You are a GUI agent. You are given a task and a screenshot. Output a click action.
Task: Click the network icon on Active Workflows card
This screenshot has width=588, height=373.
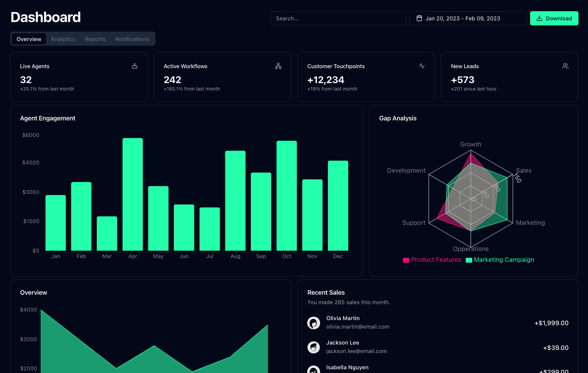coord(278,66)
